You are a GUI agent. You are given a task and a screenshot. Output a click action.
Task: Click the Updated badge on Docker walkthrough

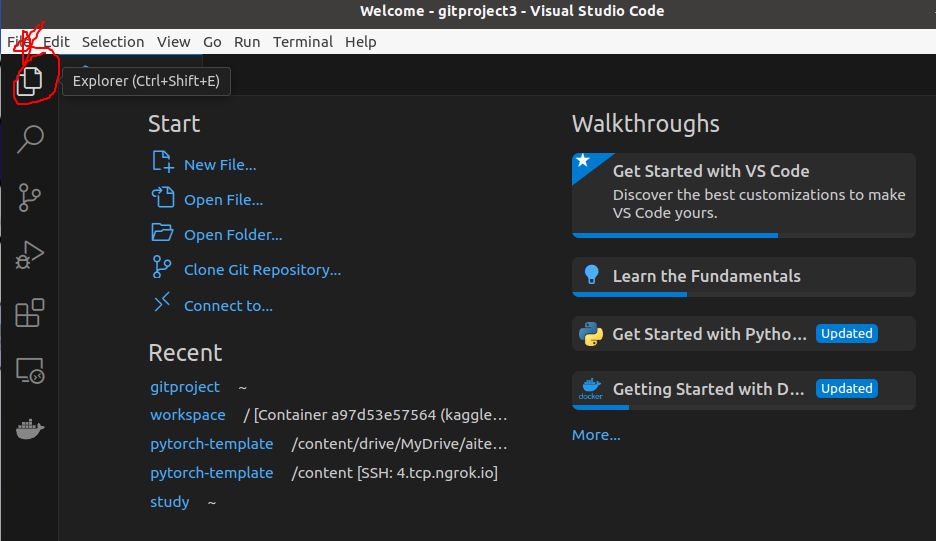tap(846, 389)
